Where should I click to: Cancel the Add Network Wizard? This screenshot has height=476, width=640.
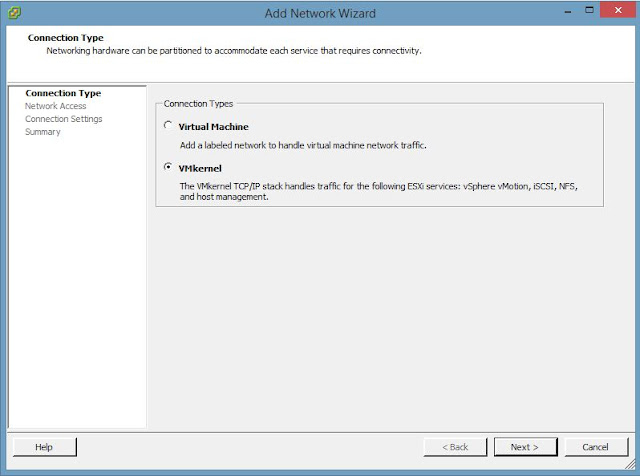[596, 447]
